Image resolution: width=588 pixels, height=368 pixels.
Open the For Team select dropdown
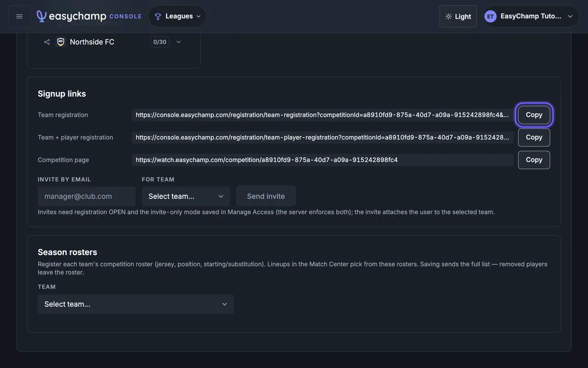(186, 196)
